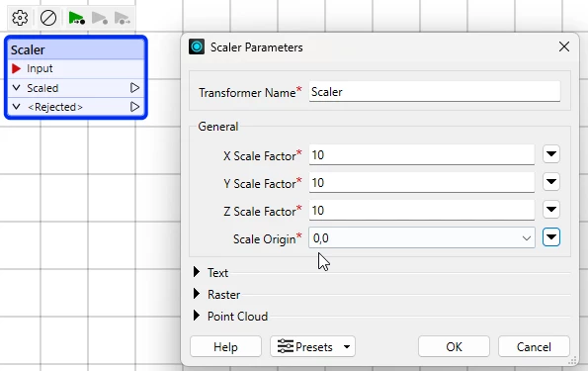Expand the Raster section
Screen dimensions: 588x371
tap(197, 294)
